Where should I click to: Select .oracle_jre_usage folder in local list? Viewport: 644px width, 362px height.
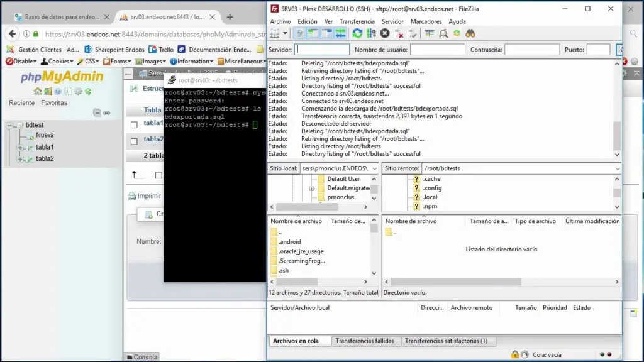[301, 251]
